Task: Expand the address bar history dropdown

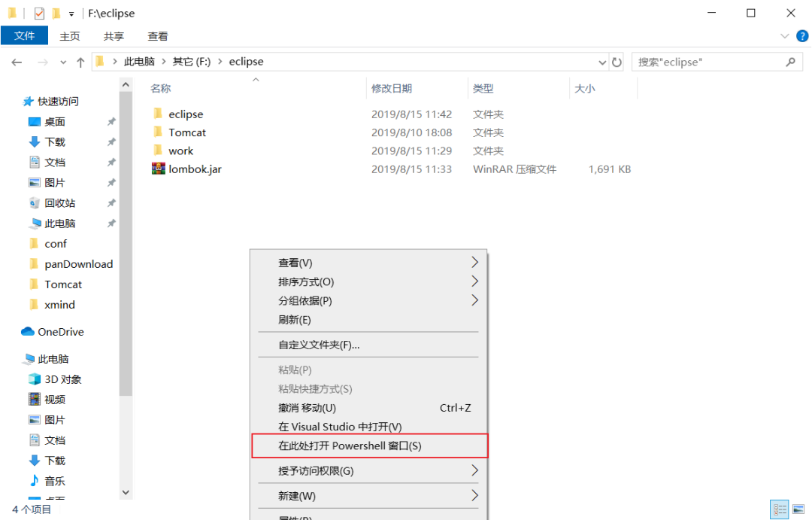Action: tap(602, 62)
